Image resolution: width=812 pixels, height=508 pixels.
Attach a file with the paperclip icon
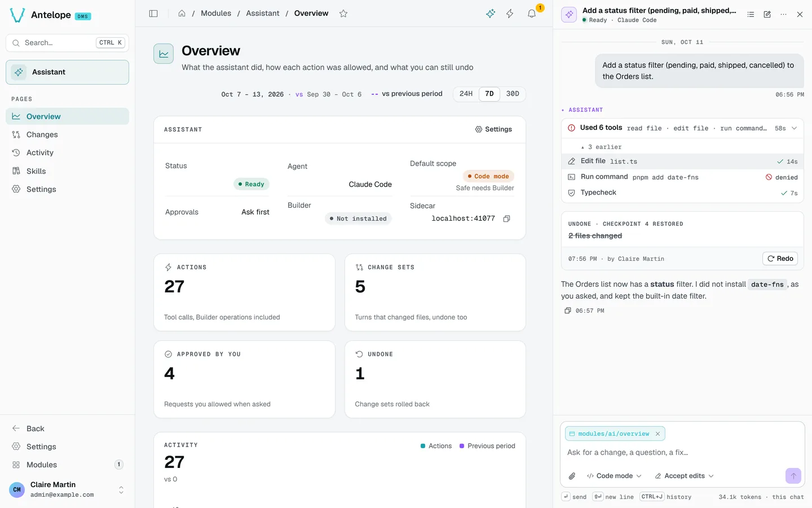pyautogui.click(x=572, y=476)
